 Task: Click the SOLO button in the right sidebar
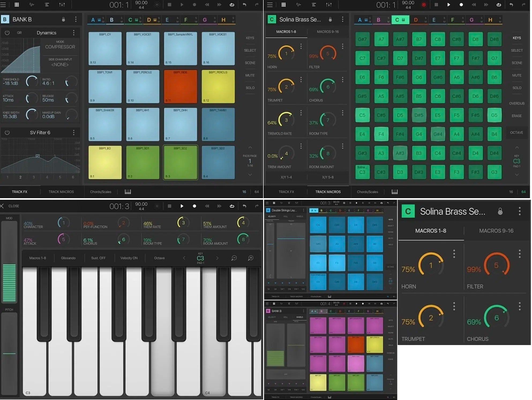tap(250, 88)
